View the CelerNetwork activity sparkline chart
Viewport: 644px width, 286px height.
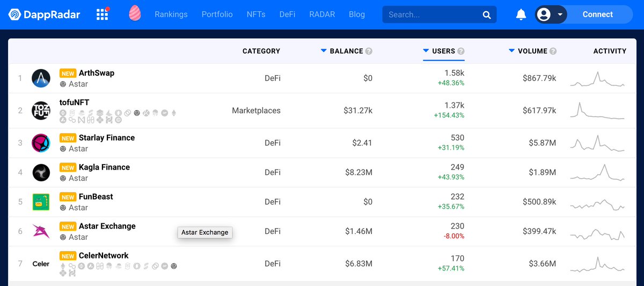coord(597,264)
